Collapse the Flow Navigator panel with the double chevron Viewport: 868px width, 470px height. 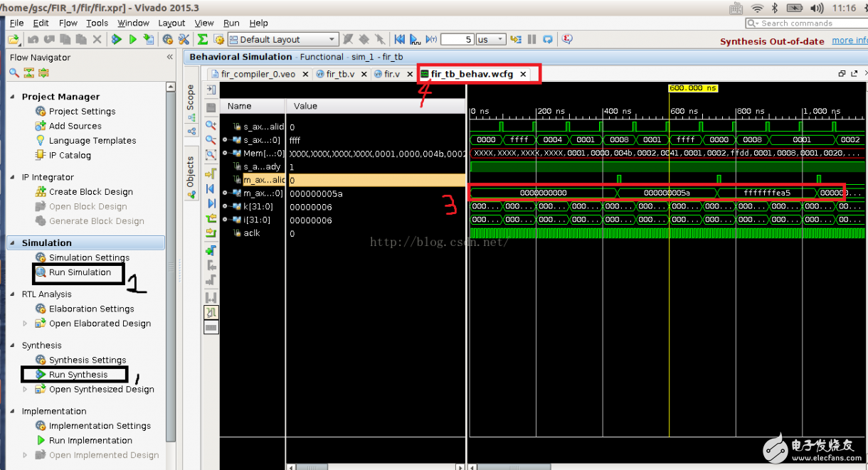[x=169, y=57]
